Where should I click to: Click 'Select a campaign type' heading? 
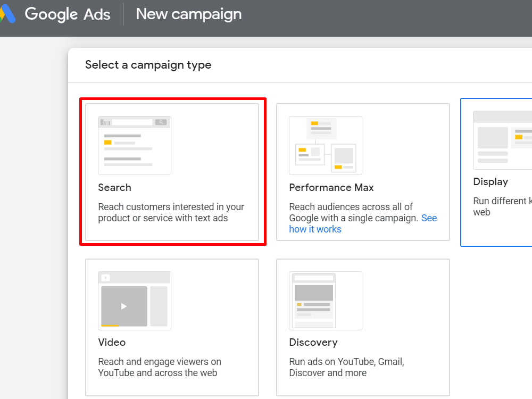[148, 65]
